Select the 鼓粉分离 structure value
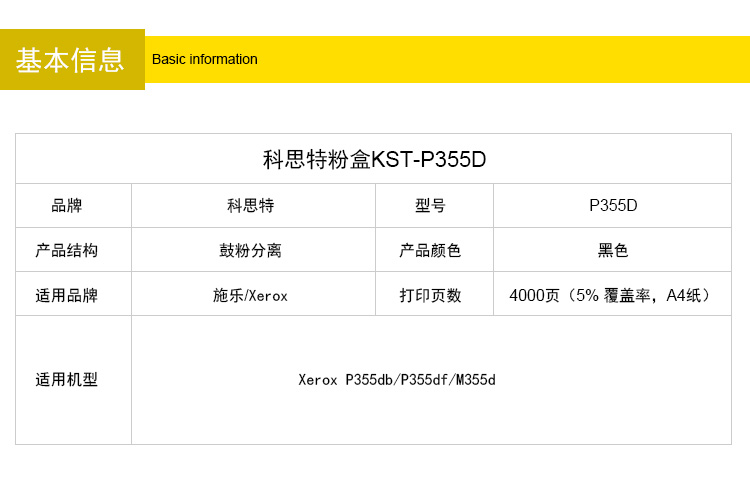Viewport: 750px width, 479px height. (250, 250)
